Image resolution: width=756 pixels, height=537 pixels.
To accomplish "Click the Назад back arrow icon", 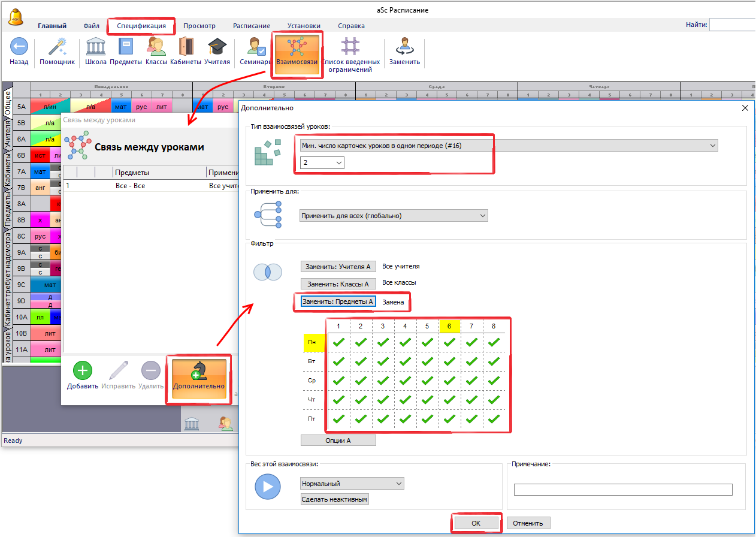I will click(19, 47).
